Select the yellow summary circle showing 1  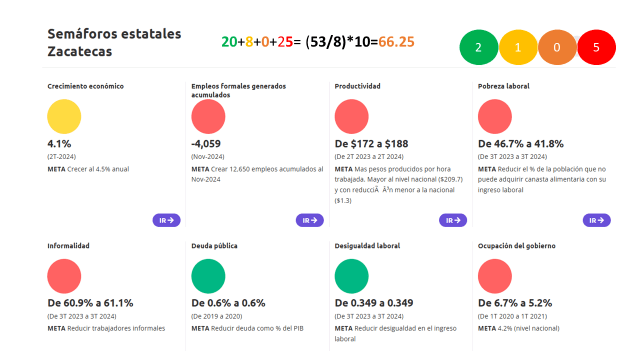[518, 47]
